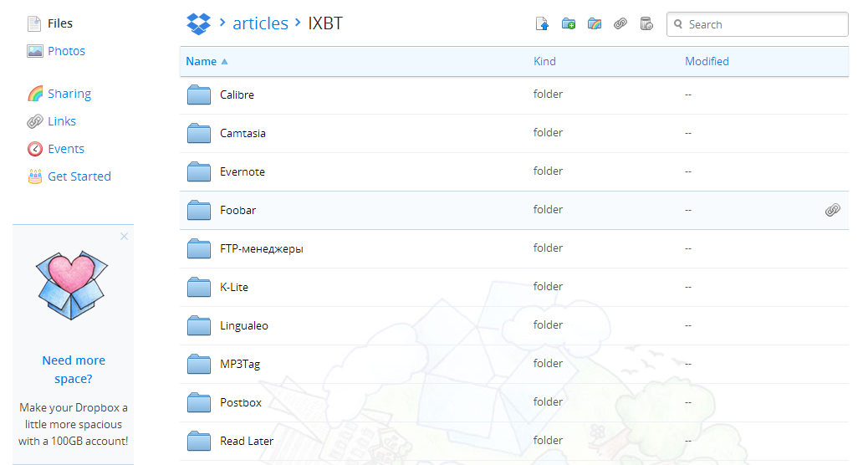Viewport: 868px width, 465px height.
Task: Open the MP3Tag folder name
Action: 240,365
